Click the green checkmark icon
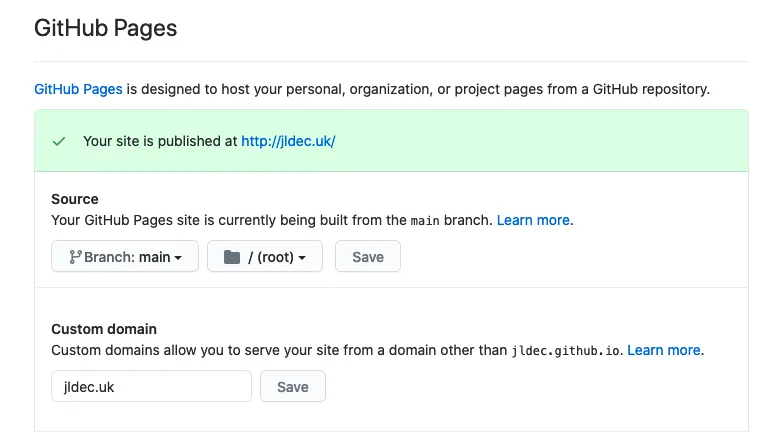This screenshot has width=774, height=432. (59, 142)
